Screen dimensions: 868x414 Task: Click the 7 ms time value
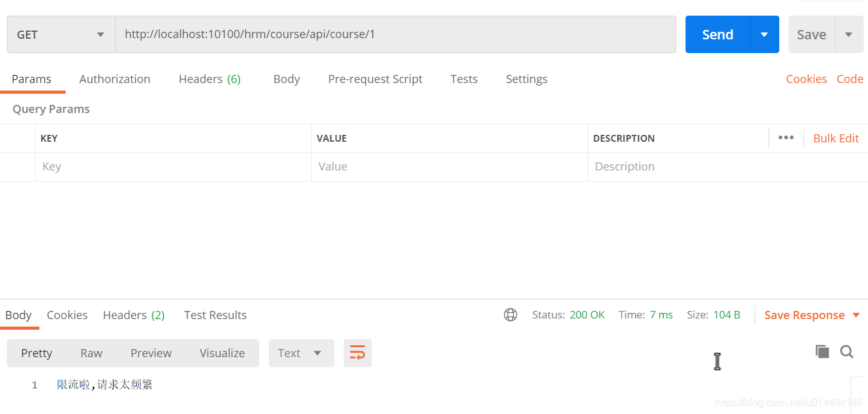click(661, 315)
